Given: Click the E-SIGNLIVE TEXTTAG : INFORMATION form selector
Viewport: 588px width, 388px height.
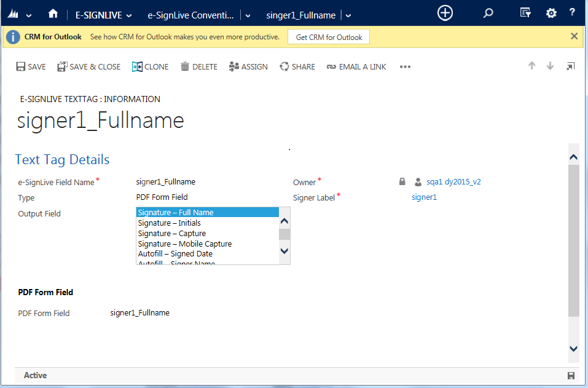Looking at the screenshot, I should (x=90, y=99).
